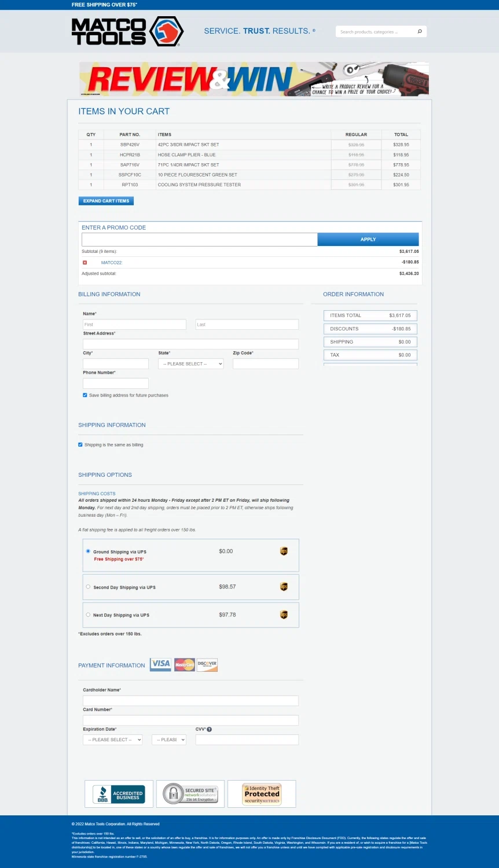Click the search magnifier icon
Viewport: 499px width, 868px height.
420,31
